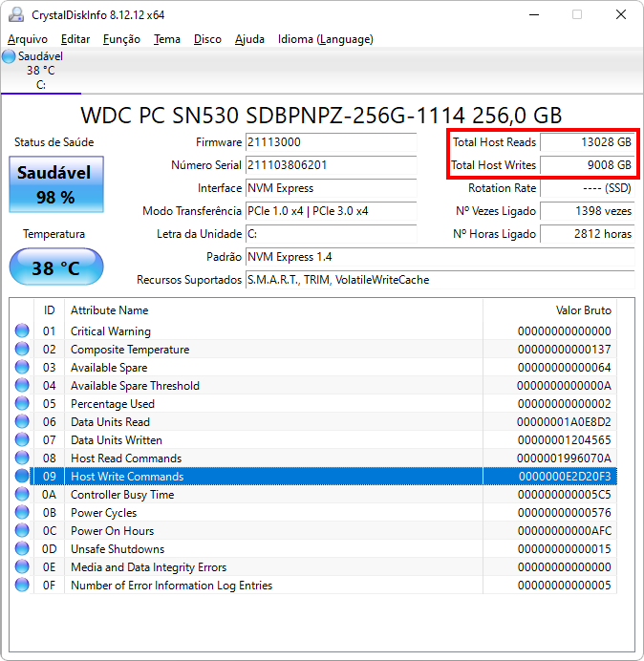Click the Padrão field NVM Express 1.4
This screenshot has height=661, width=644.
[x=440, y=257]
